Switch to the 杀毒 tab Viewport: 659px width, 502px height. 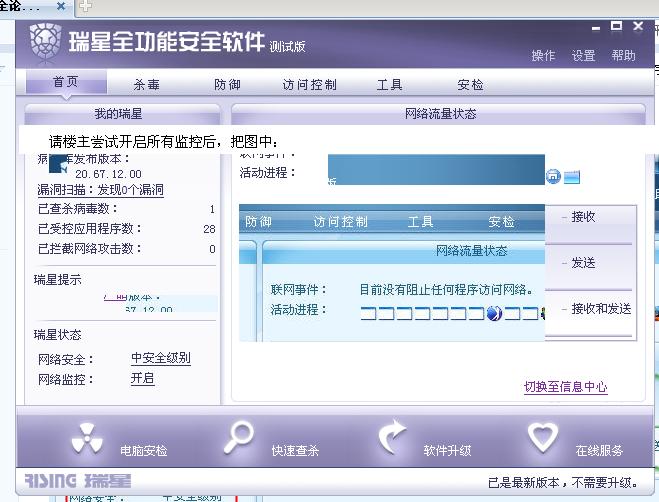pyautogui.click(x=146, y=85)
